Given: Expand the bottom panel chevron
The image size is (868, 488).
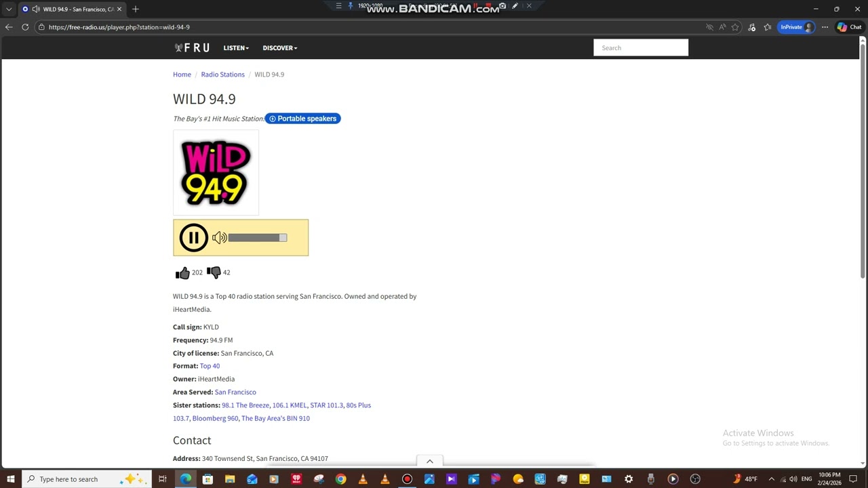Looking at the screenshot, I should pyautogui.click(x=429, y=461).
